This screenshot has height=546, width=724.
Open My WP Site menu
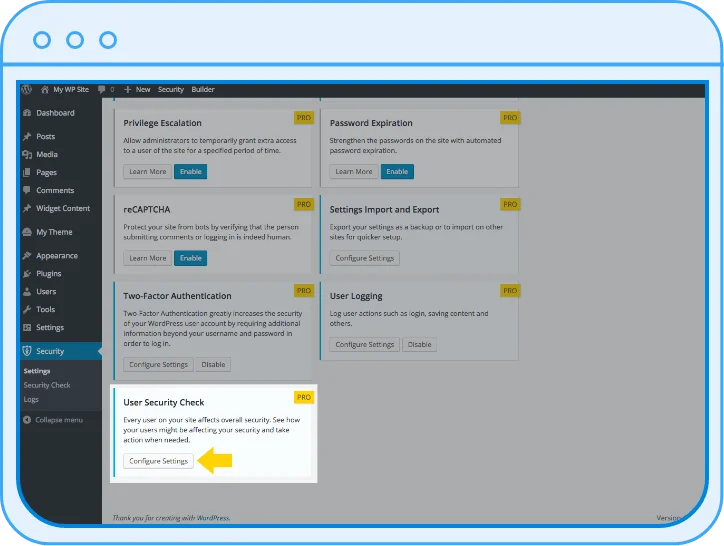pyautogui.click(x=71, y=89)
